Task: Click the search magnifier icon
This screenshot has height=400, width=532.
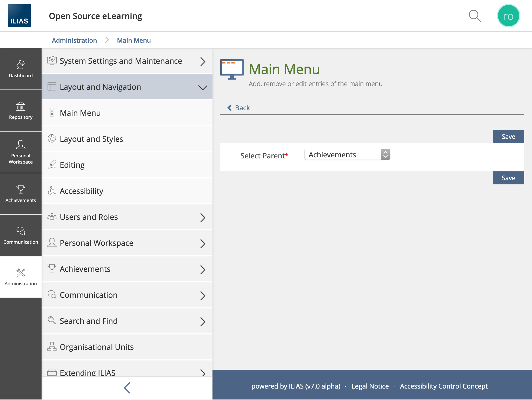Action: (475, 16)
